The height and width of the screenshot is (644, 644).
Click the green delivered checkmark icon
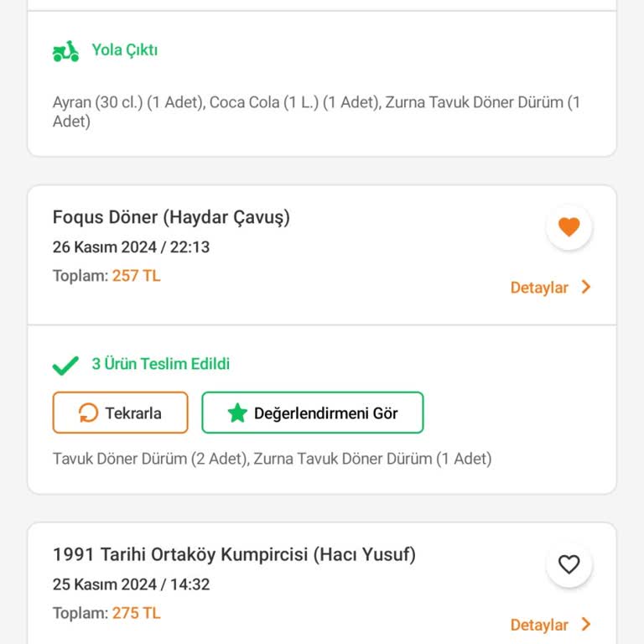65,365
